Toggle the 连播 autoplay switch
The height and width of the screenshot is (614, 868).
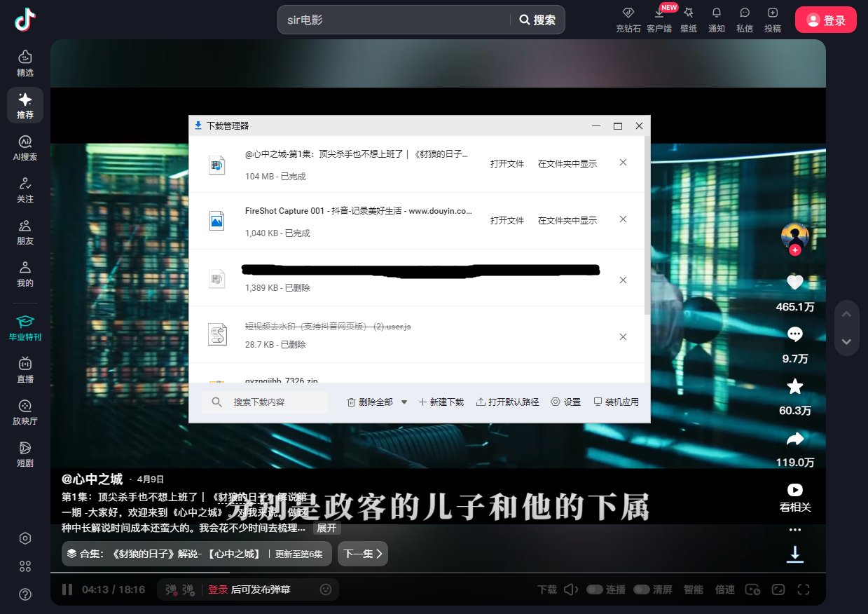pos(595,589)
